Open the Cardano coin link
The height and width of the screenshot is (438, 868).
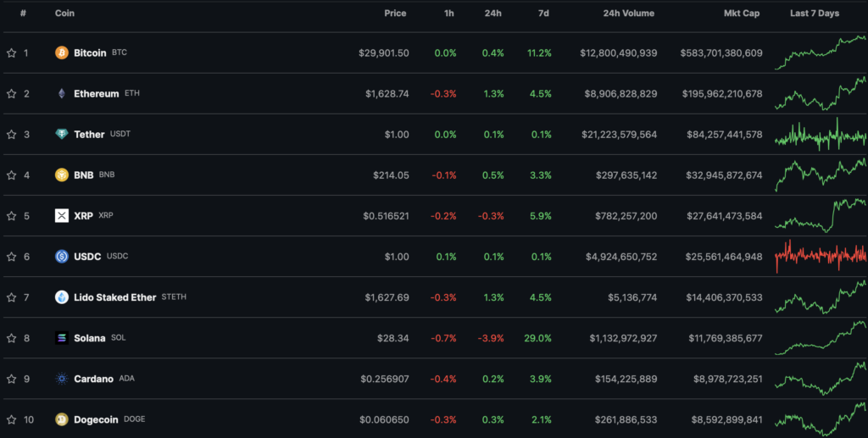[93, 379]
